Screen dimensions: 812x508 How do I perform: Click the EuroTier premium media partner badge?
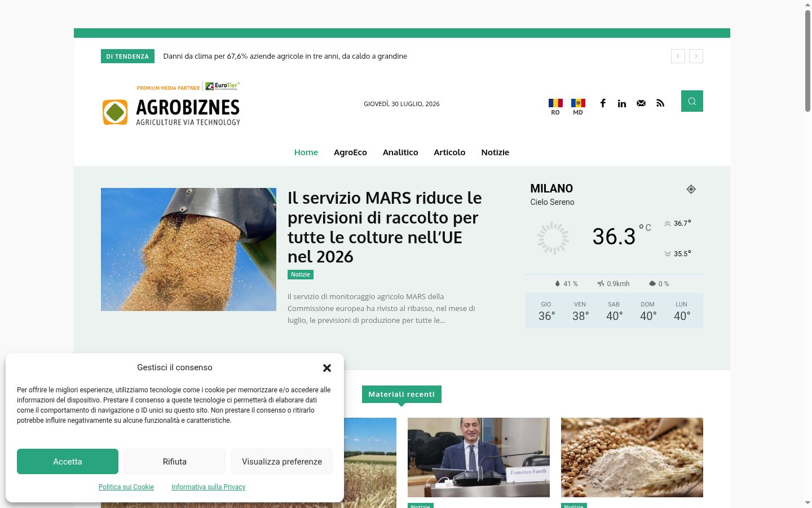point(188,87)
